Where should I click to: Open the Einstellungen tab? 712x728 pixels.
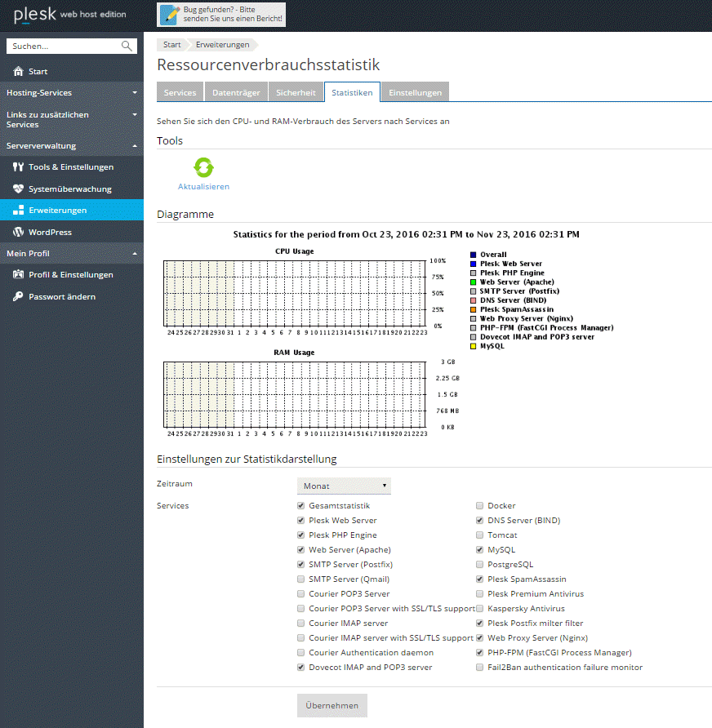415,92
